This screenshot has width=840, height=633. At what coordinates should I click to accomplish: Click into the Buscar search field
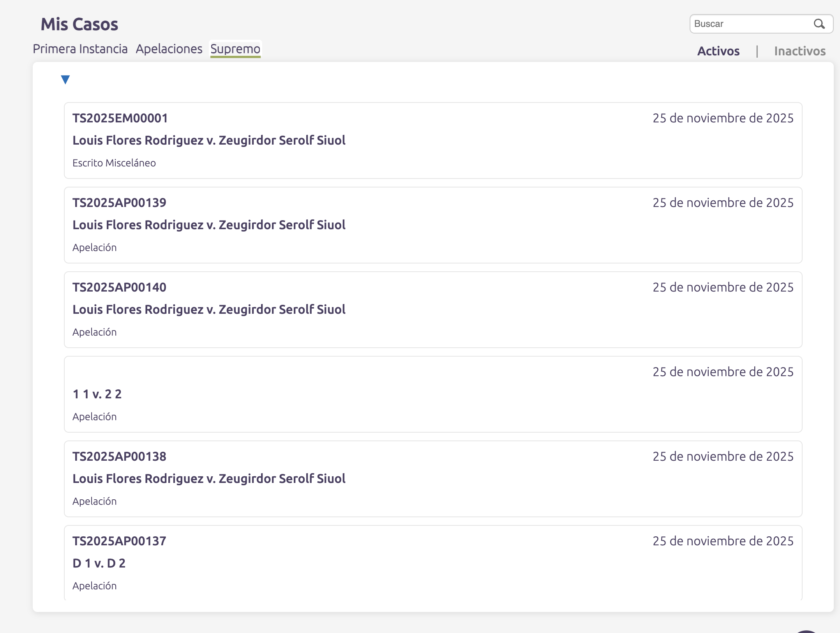[x=750, y=24]
